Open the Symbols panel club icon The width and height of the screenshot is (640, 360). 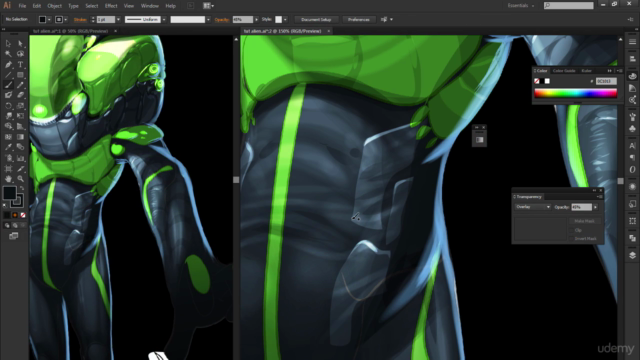[x=632, y=129]
